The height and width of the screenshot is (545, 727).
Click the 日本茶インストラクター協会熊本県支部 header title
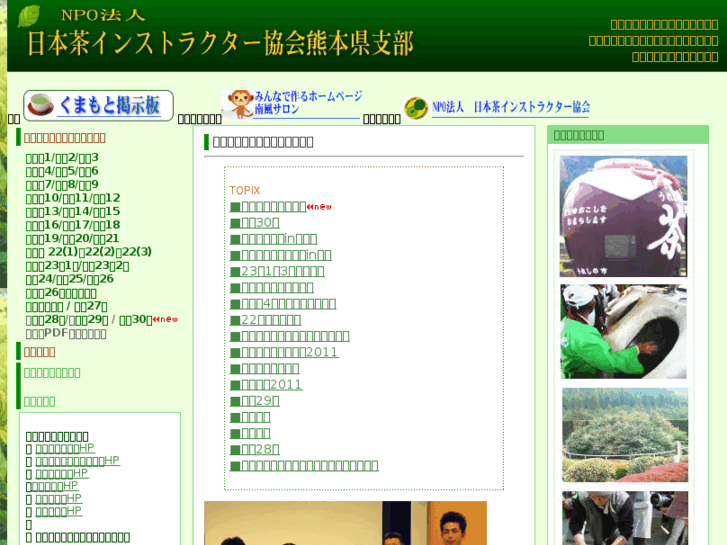click(221, 44)
